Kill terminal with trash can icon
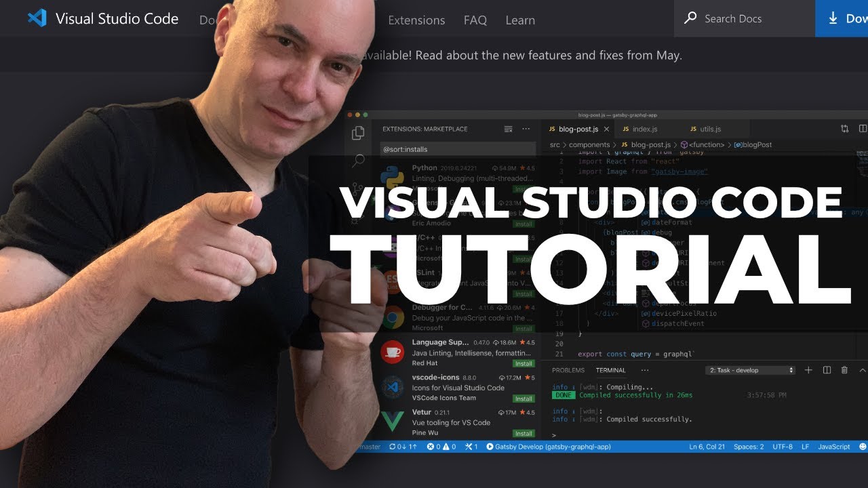The width and height of the screenshot is (868, 488). [x=844, y=370]
